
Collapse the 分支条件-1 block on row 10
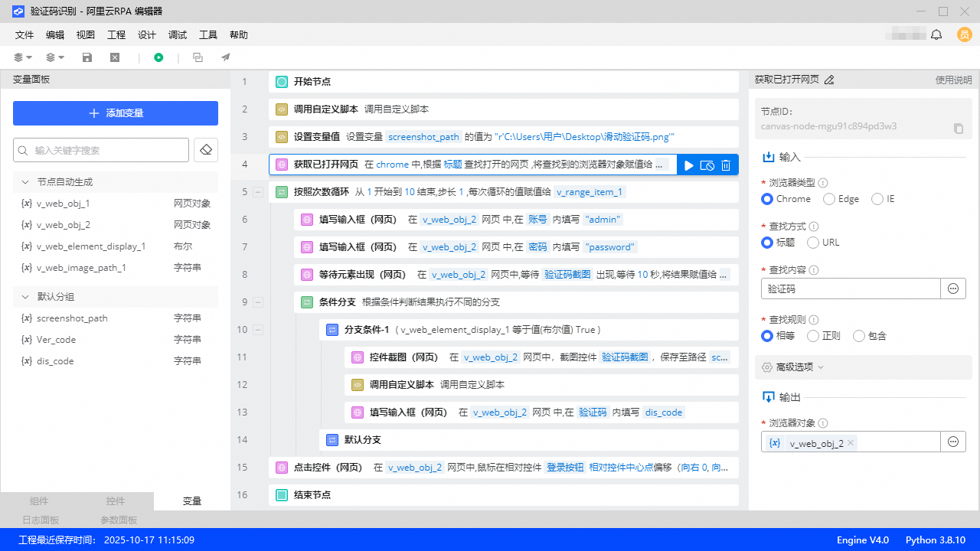click(x=258, y=330)
